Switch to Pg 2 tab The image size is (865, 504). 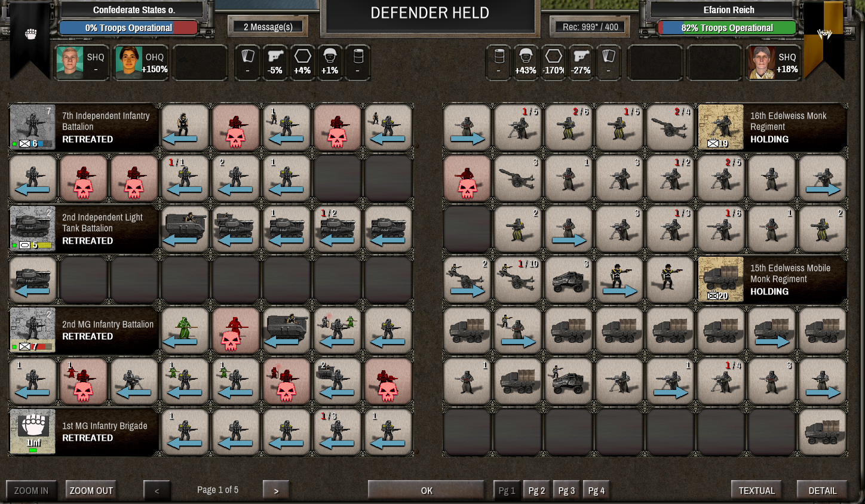pos(537,490)
